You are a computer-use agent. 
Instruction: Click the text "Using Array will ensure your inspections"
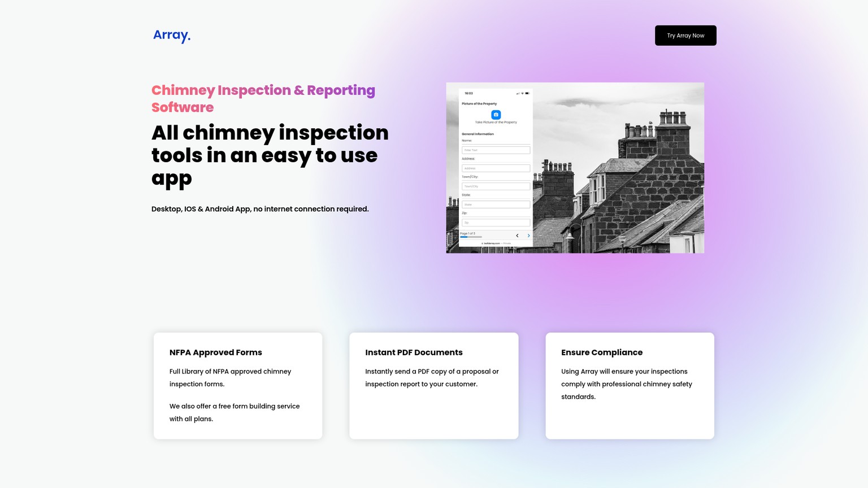click(624, 372)
